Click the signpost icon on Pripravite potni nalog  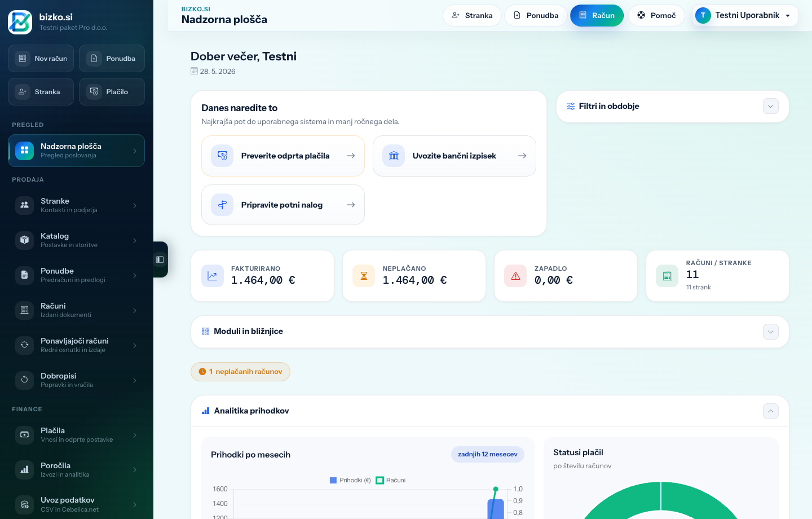point(222,205)
